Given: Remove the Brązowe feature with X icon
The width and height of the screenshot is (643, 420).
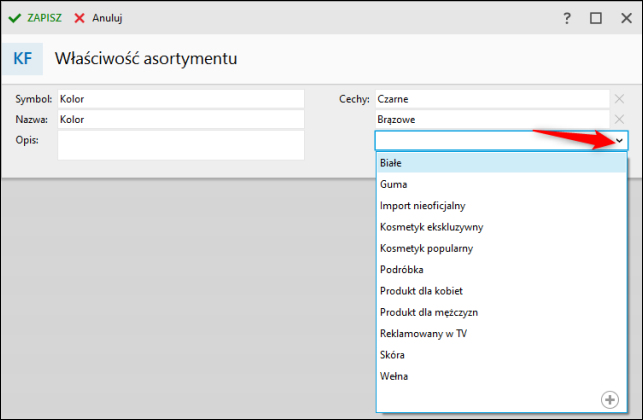Looking at the screenshot, I should [619, 119].
